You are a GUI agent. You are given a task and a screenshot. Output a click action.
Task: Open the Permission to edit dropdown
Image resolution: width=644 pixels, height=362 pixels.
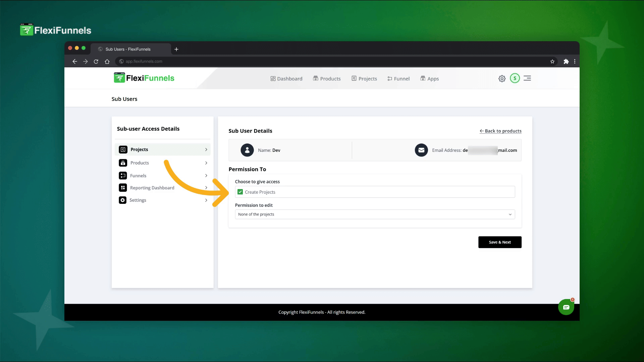click(375, 214)
